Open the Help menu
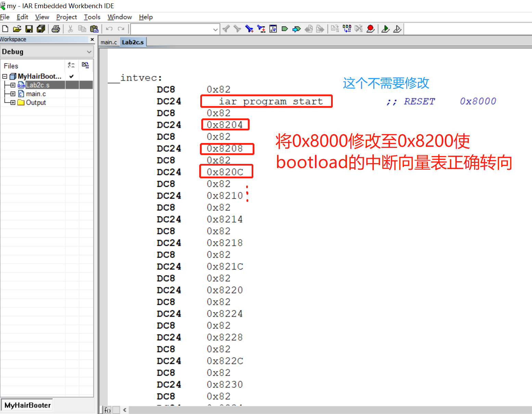This screenshot has height=414, width=532. point(146,17)
